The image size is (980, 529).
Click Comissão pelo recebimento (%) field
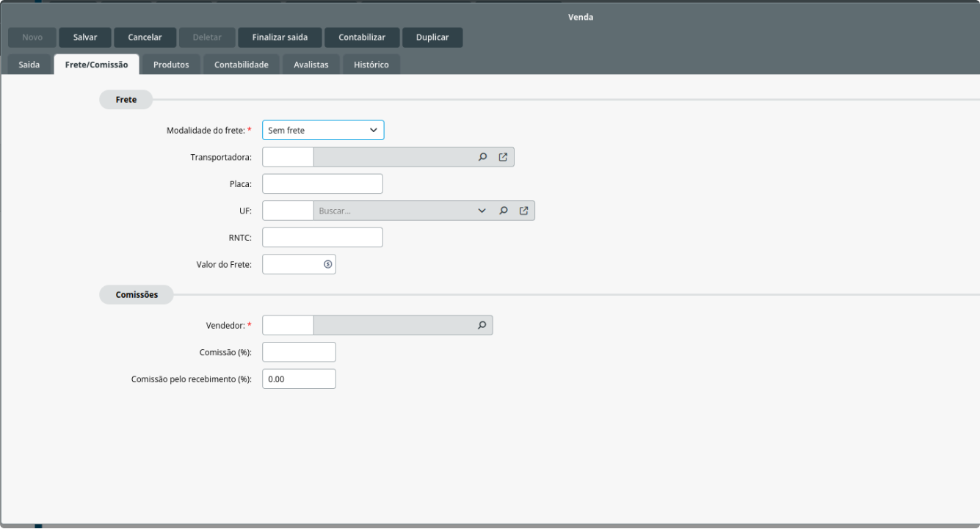pyautogui.click(x=299, y=379)
